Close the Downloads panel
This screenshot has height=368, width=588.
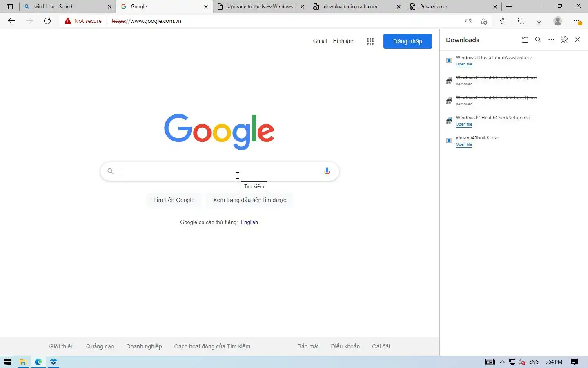coord(577,40)
